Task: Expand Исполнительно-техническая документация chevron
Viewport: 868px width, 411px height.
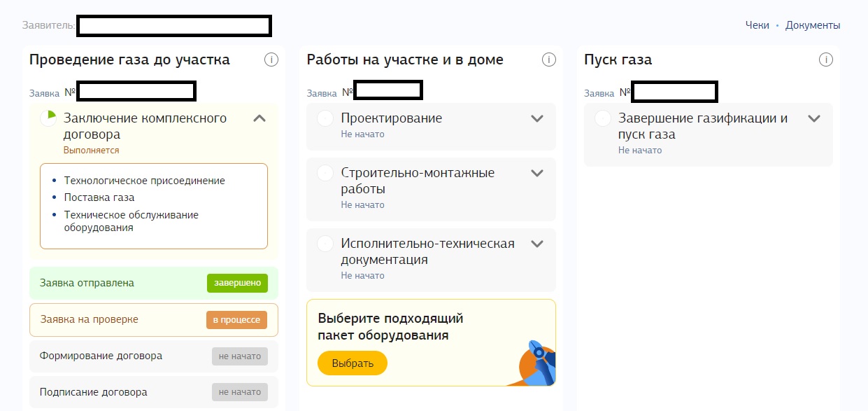Action: tap(537, 244)
